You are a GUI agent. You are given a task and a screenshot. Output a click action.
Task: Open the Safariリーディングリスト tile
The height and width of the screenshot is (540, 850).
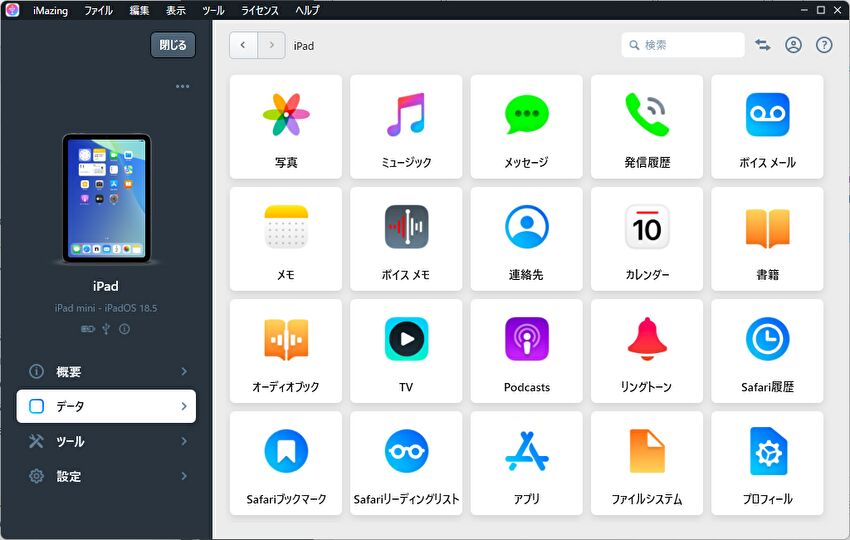(406, 464)
